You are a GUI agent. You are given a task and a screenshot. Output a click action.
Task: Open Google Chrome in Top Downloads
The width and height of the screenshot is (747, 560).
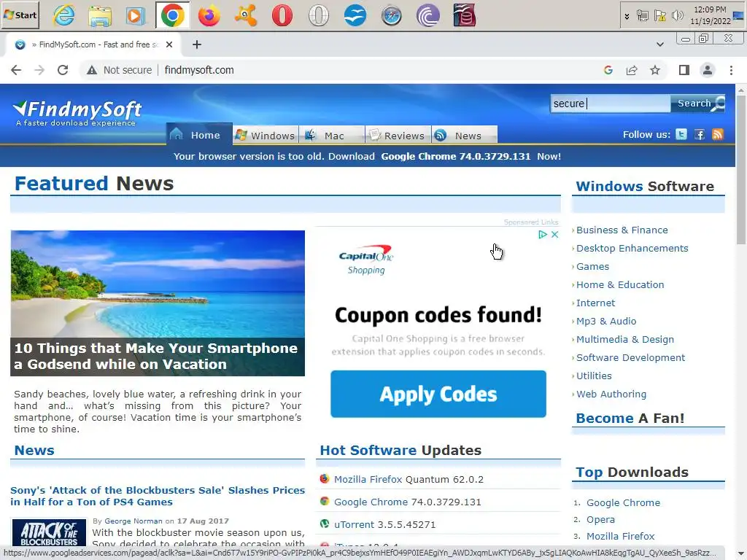(x=623, y=502)
